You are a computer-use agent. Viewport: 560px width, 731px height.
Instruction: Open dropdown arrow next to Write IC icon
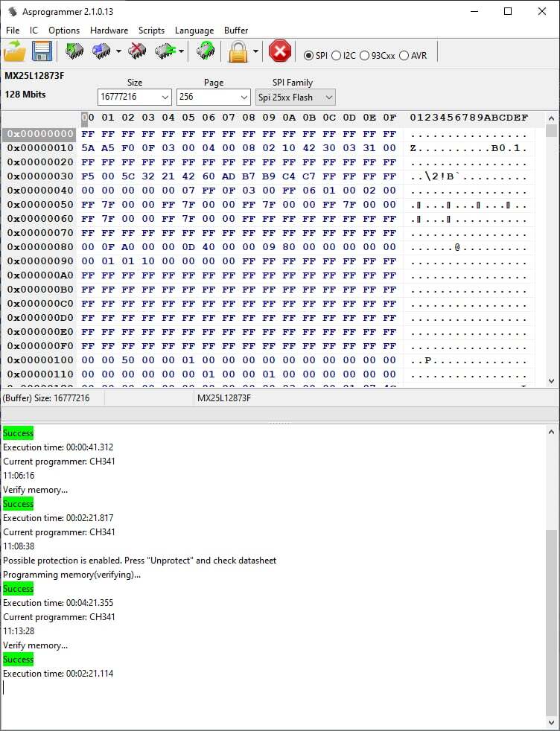118,51
